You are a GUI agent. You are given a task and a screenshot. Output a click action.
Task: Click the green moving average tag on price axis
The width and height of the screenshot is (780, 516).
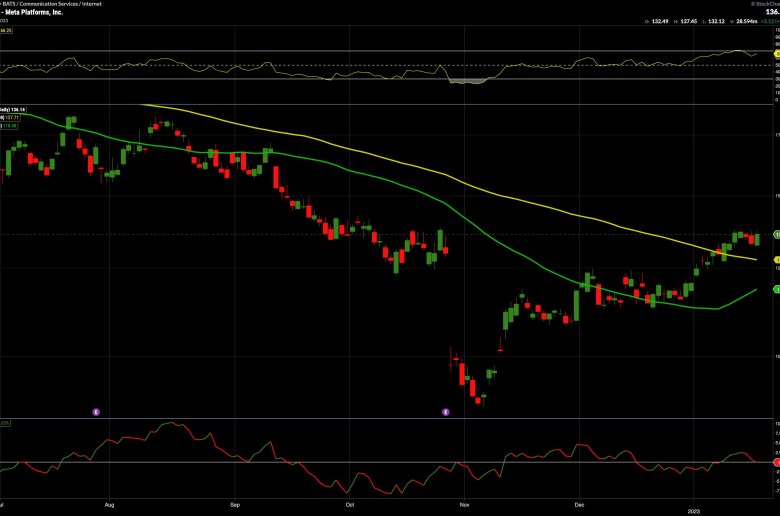[777, 289]
